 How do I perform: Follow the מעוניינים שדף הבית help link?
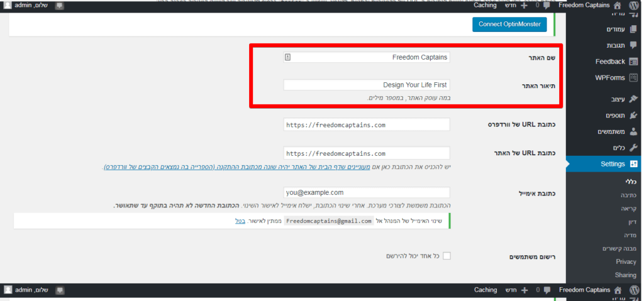click(237, 167)
